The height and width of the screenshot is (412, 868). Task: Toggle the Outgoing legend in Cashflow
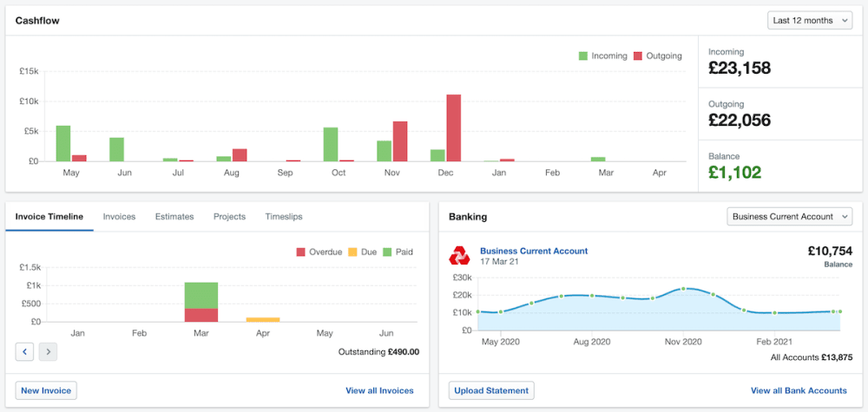tap(657, 56)
